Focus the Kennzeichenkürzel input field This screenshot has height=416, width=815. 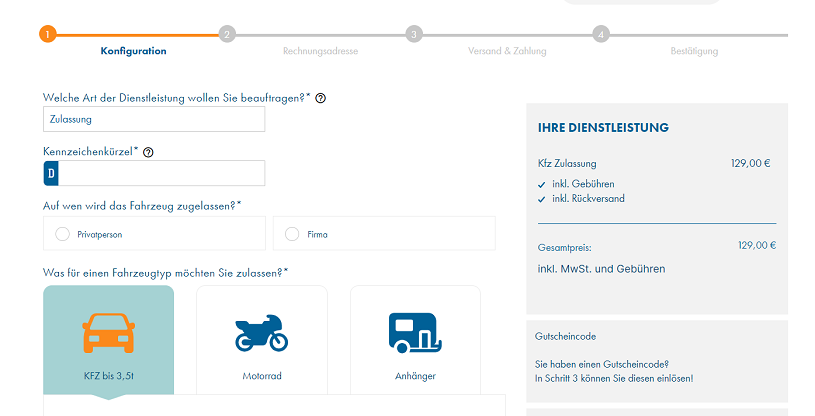coord(161,173)
